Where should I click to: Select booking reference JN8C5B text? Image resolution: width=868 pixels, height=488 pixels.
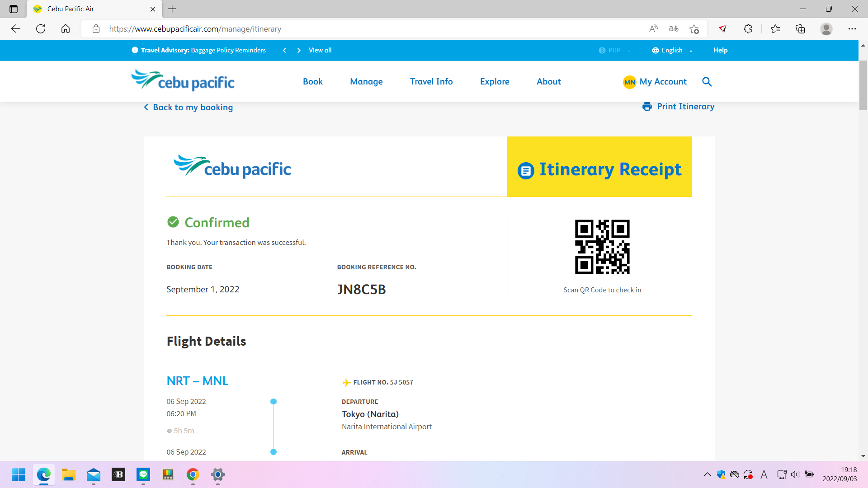361,290
